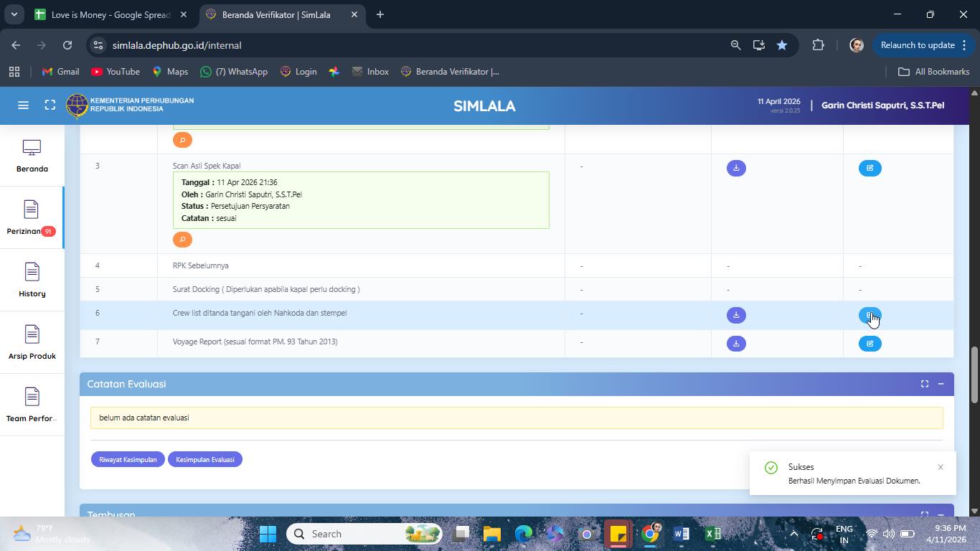980x551 pixels.
Task: Download the Crew list document
Action: coord(736,315)
